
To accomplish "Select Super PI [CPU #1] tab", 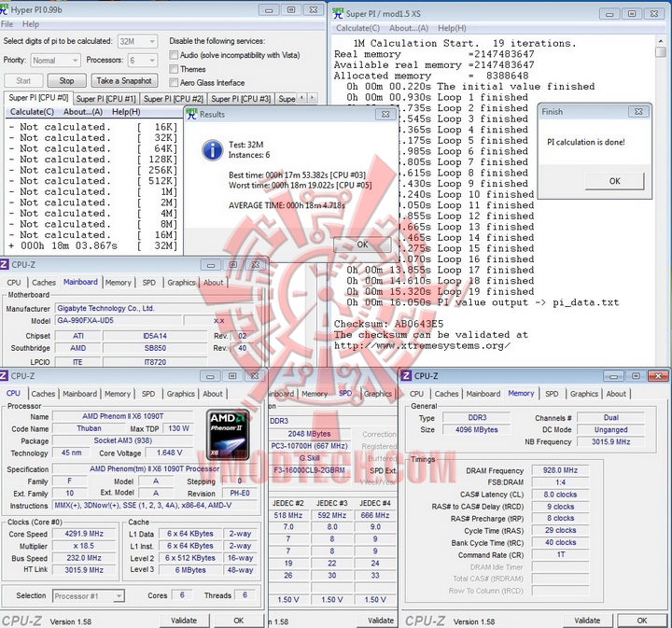I will click(x=105, y=99).
